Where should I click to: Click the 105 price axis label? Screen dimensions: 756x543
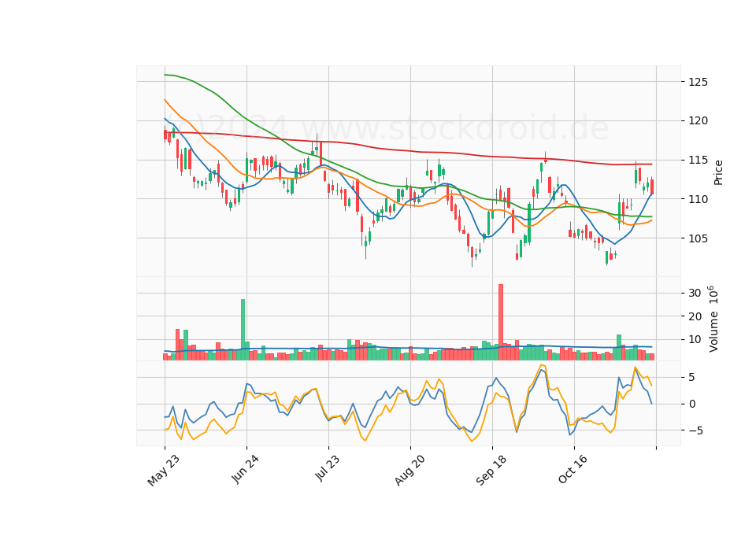(699, 238)
